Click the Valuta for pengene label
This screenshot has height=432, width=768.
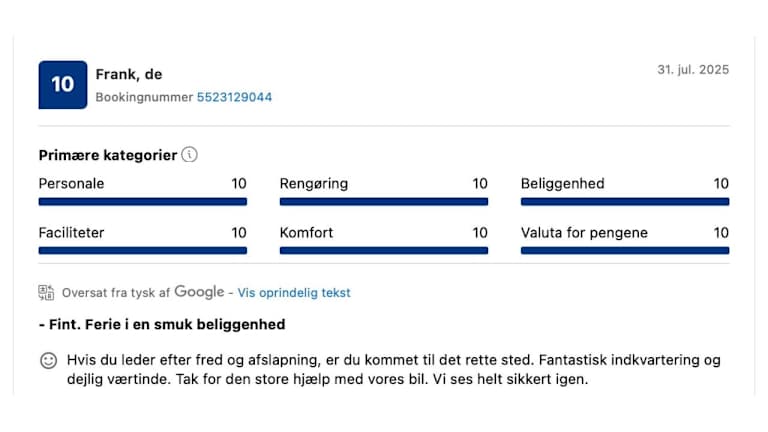[x=584, y=233]
